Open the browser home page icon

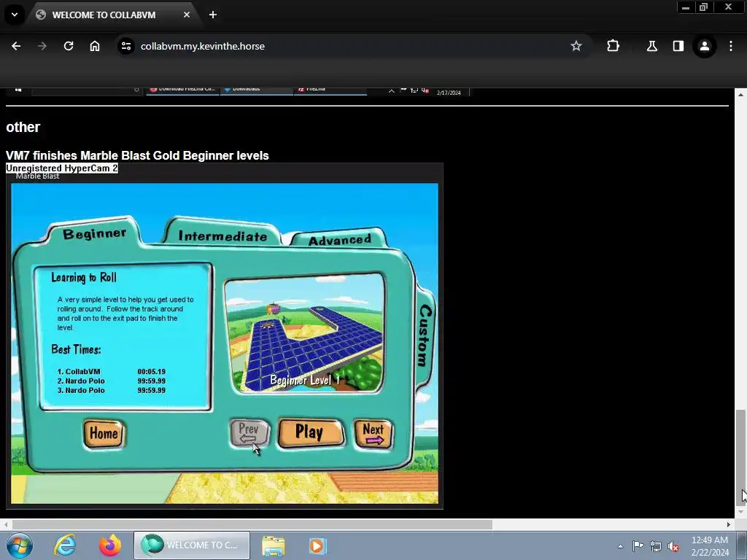[x=95, y=46]
